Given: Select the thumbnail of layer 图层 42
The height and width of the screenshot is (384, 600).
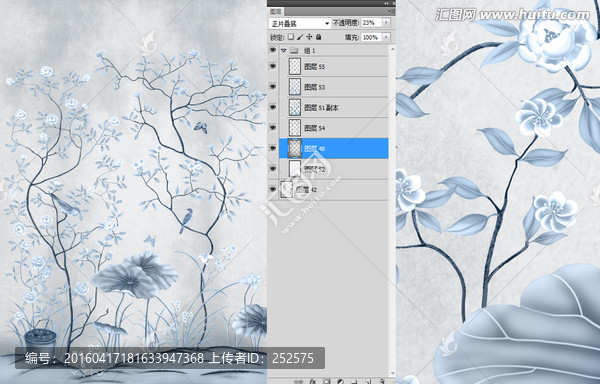Looking at the screenshot, I should (x=287, y=189).
